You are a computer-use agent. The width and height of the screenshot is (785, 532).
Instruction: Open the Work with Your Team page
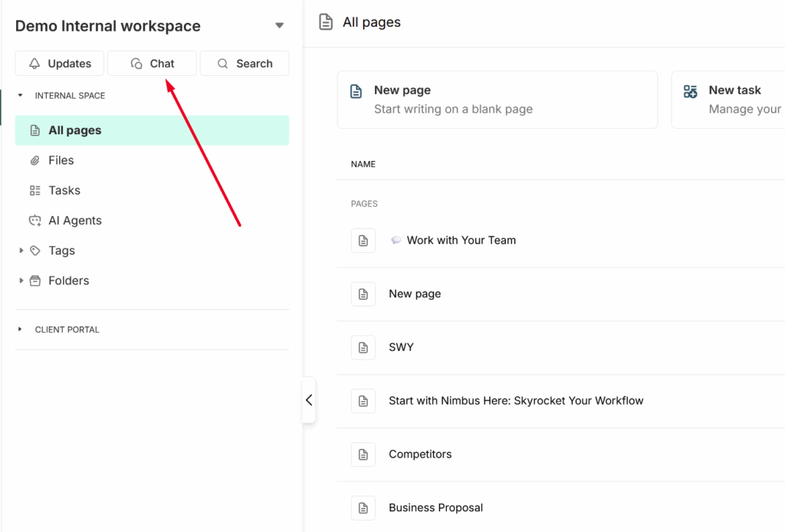[x=461, y=240]
